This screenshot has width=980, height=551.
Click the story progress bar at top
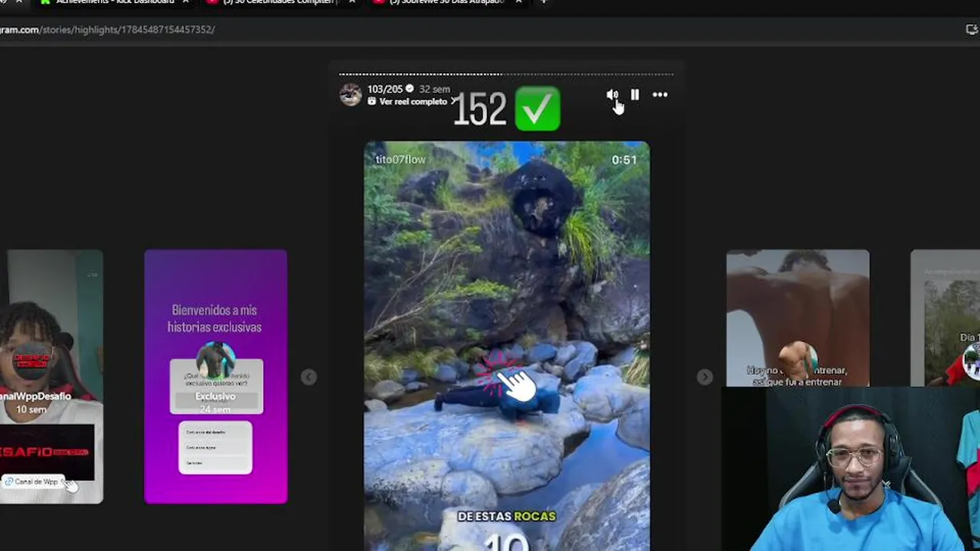[506, 74]
